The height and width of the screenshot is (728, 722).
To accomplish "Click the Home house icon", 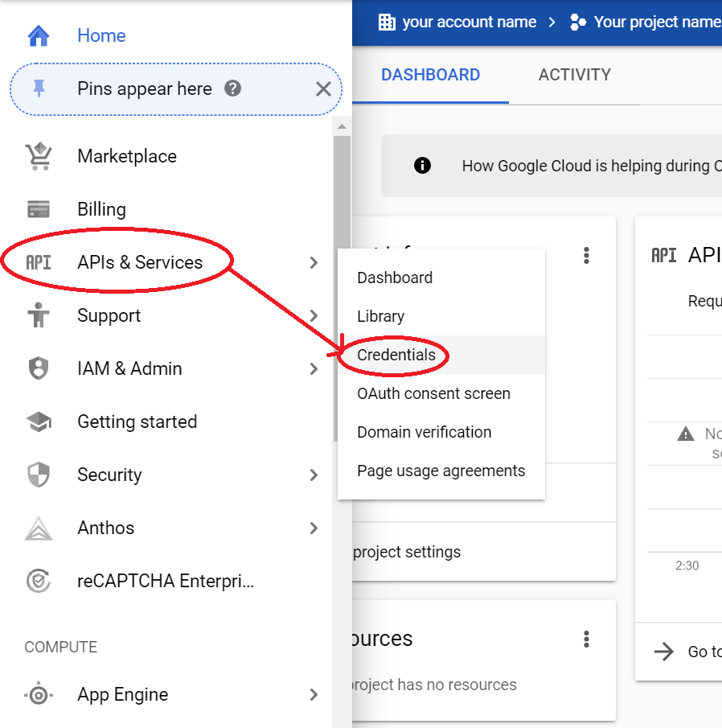I will coord(39,35).
